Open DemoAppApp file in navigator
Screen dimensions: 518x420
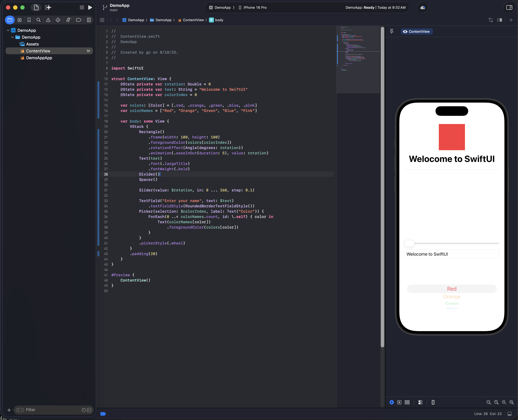pos(39,58)
